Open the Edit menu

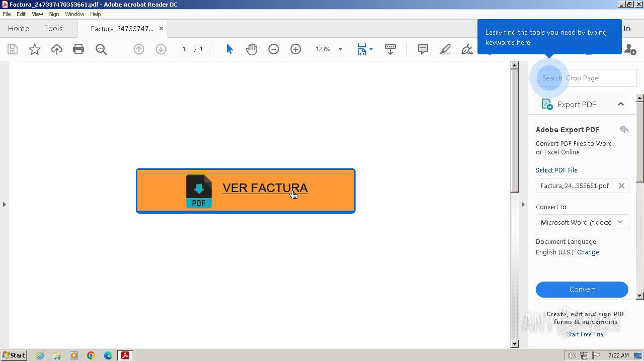point(21,14)
